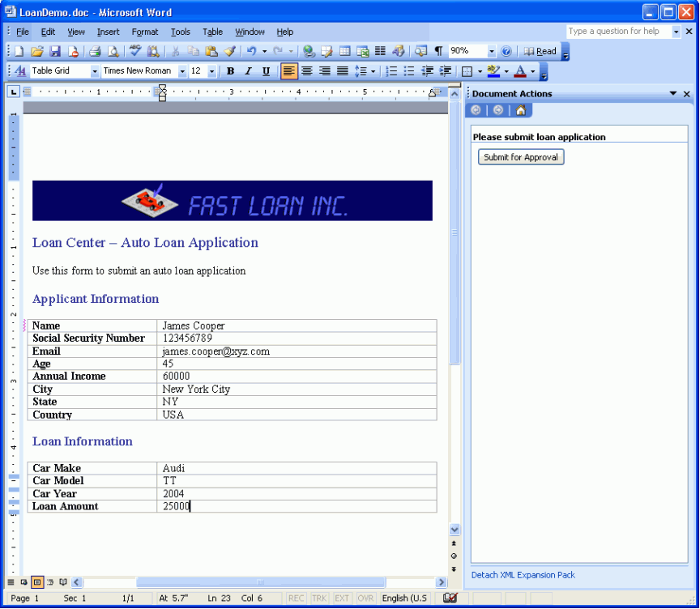Create a new blank document
The image size is (700, 609).
click(19, 51)
